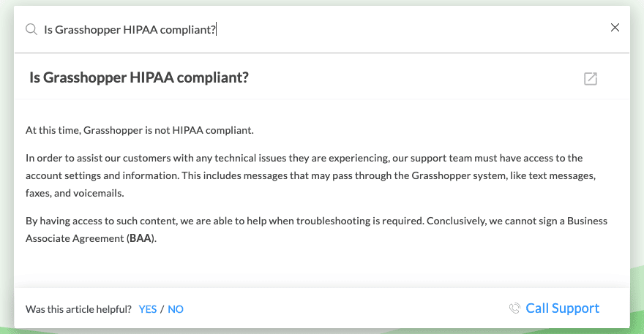The image size is (644, 334).
Task: Open the article in a new window icon
Action: pos(591,79)
